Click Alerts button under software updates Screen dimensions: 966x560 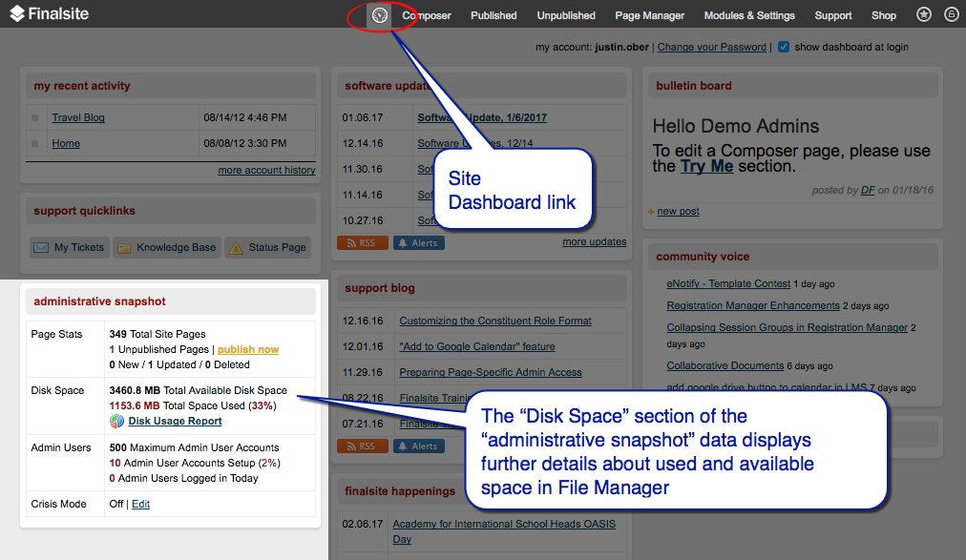tap(419, 243)
